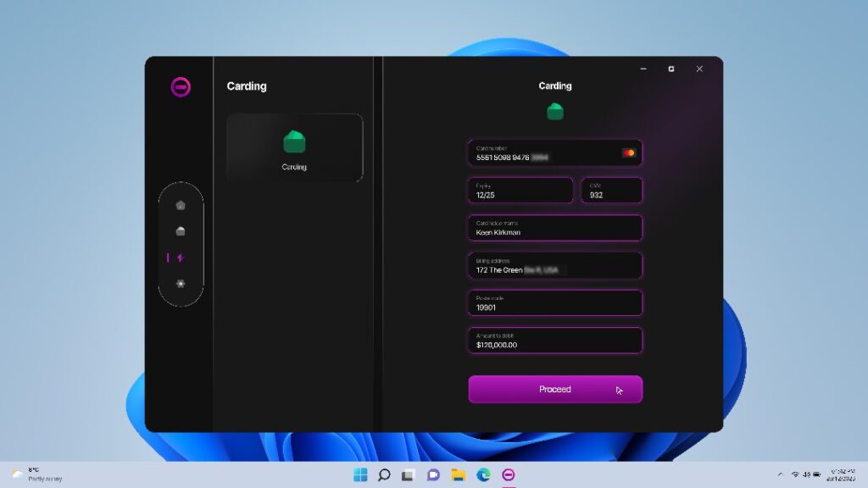Screen dimensions: 868x488
Task: Open the archive icon in the sidebar navigation
Action: tap(181, 230)
